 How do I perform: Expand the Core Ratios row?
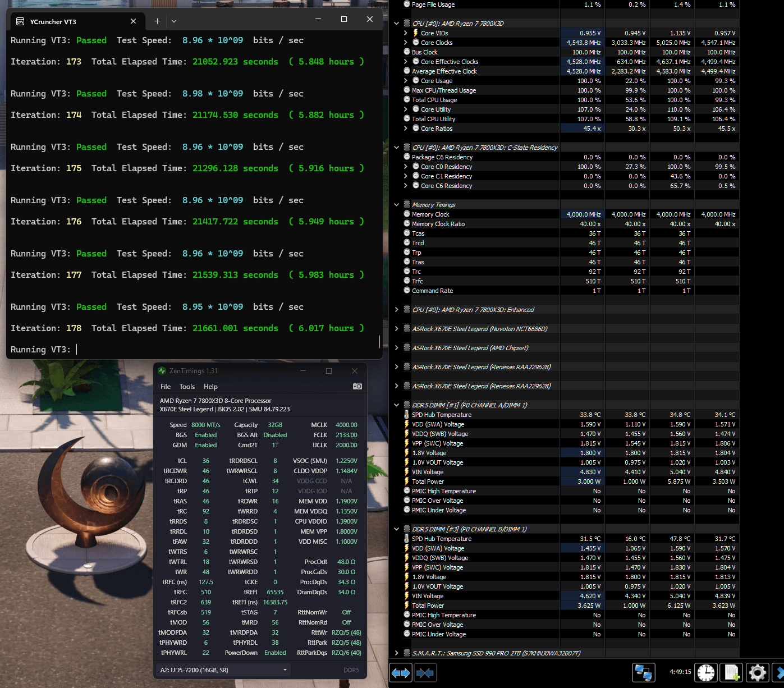click(x=405, y=129)
